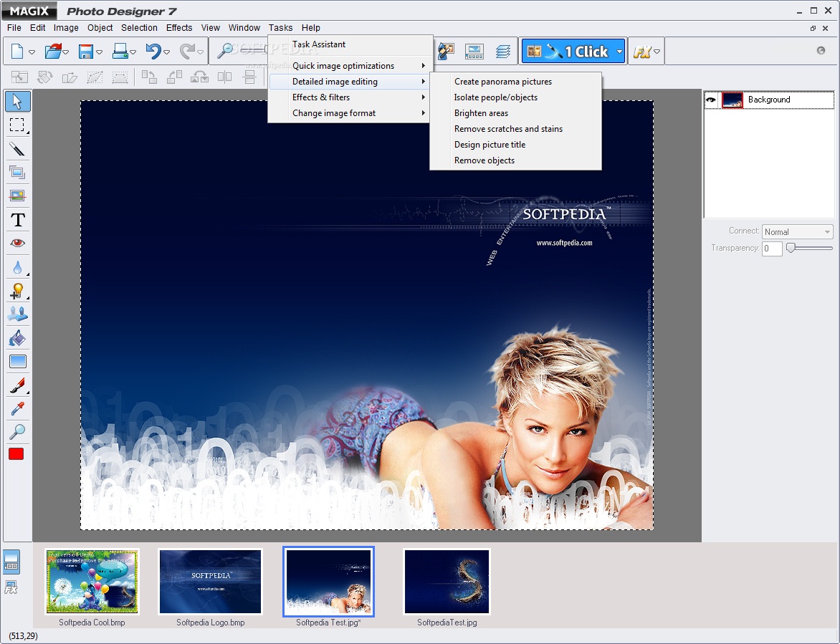Open the Effects menu
840x644 pixels.
pos(179,28)
